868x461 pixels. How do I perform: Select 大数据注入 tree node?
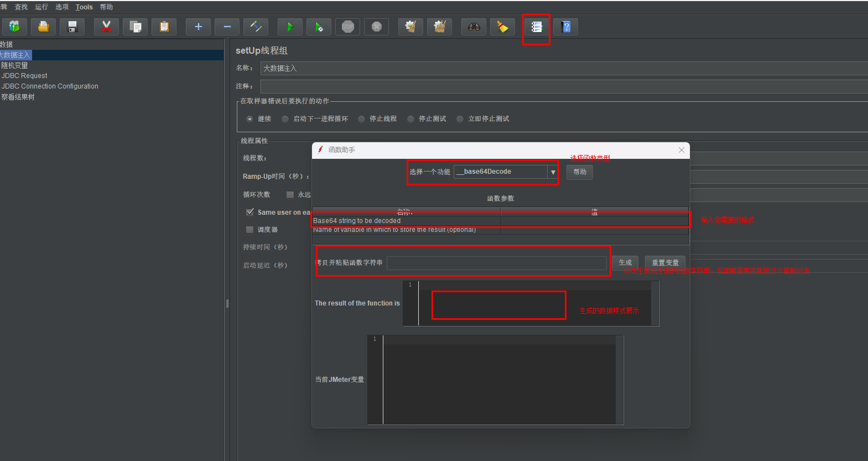[15, 55]
